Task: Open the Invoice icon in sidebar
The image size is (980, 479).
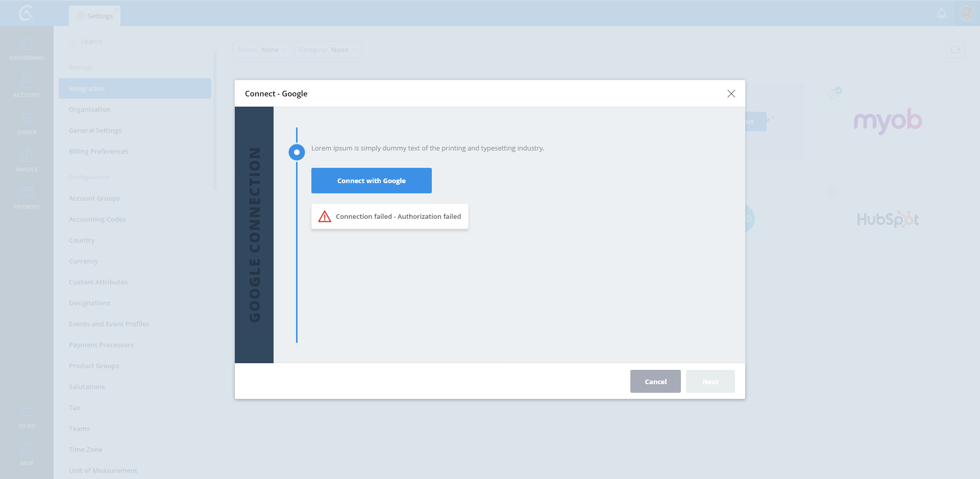Action: 27,156
